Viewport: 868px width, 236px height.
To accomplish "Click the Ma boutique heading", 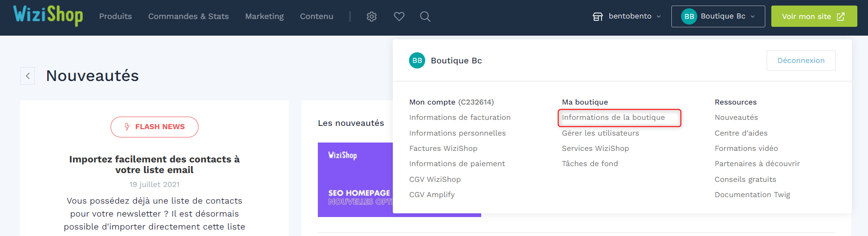I will 585,102.
